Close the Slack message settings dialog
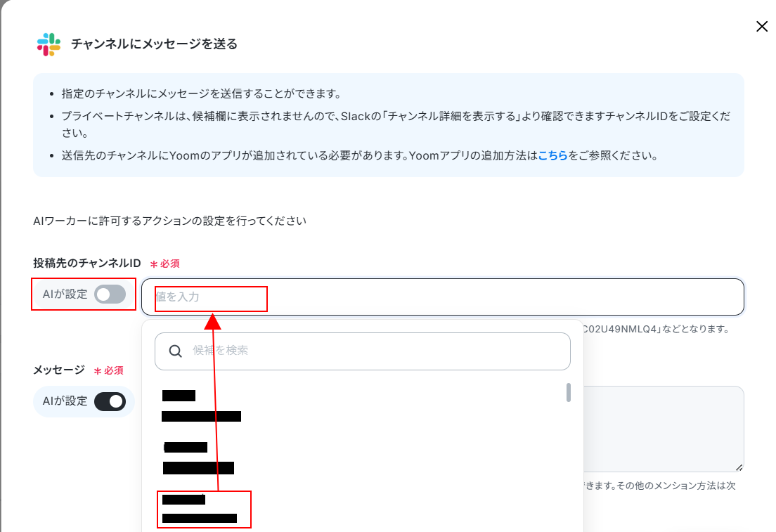The width and height of the screenshot is (776, 532). point(762,26)
